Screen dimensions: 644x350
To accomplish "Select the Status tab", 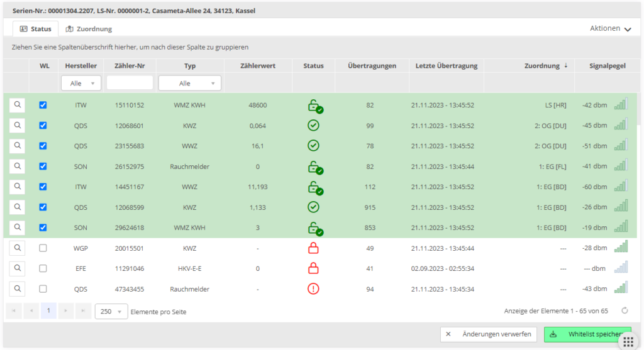I will pos(35,29).
